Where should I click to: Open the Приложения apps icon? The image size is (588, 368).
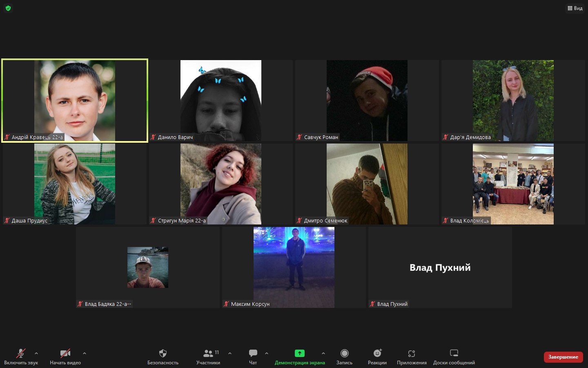point(412,353)
